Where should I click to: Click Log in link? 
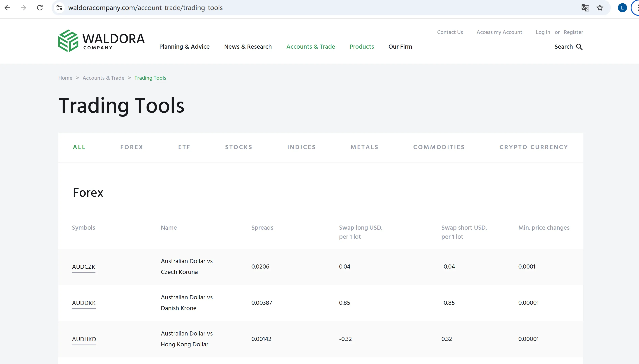pos(543,32)
